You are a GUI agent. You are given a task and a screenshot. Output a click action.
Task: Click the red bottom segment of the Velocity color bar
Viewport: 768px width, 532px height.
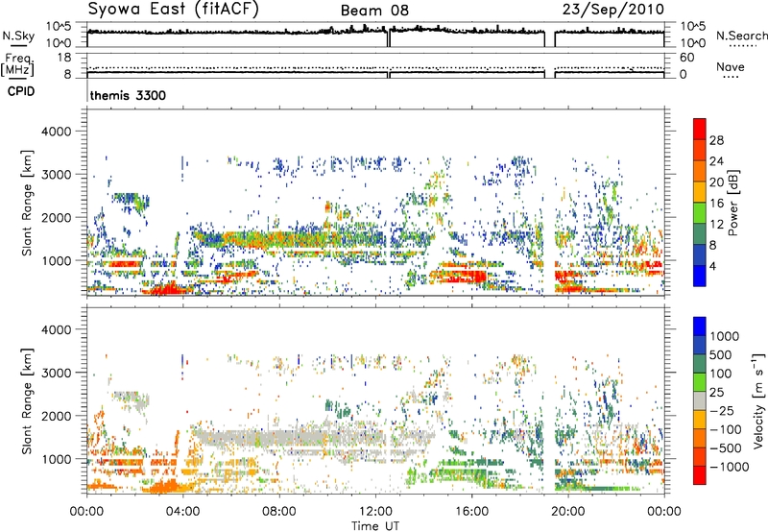pyautogui.click(x=700, y=475)
